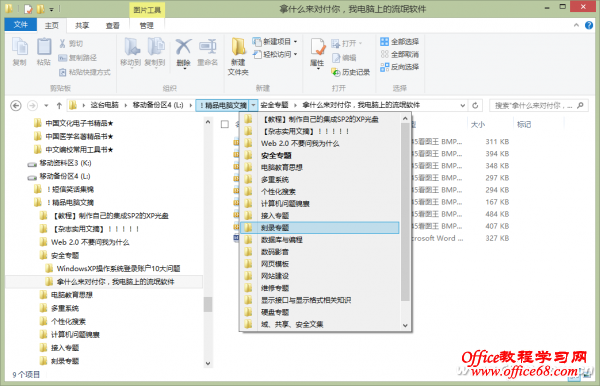
Task: Open New item (新建项目) menu
Action: [x=275, y=41]
